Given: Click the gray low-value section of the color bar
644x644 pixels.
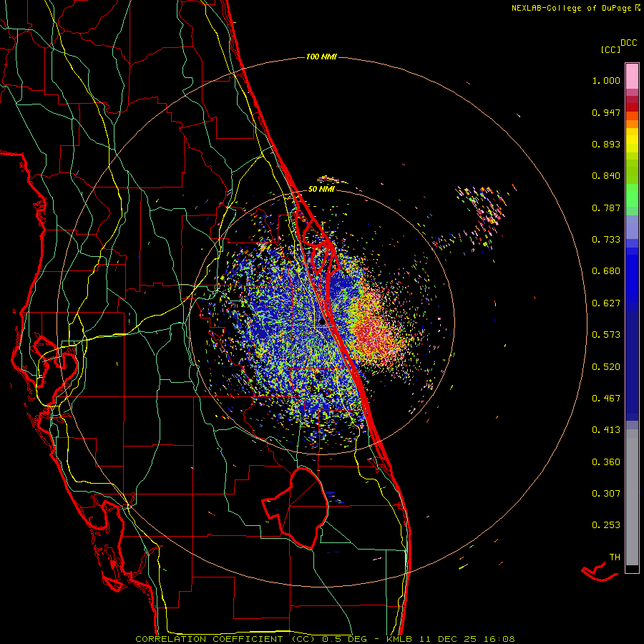Looking at the screenshot, I should pyautogui.click(x=632, y=497).
